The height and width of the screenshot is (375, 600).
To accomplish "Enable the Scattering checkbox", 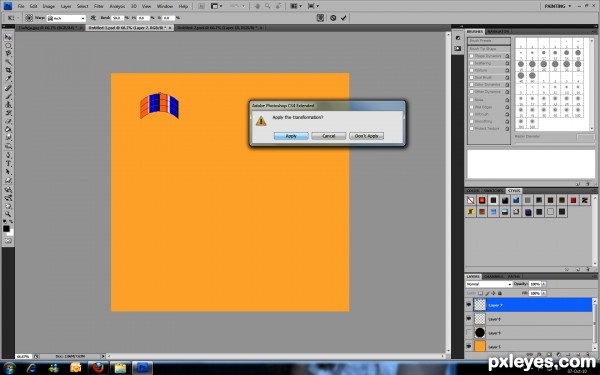I will [x=472, y=63].
